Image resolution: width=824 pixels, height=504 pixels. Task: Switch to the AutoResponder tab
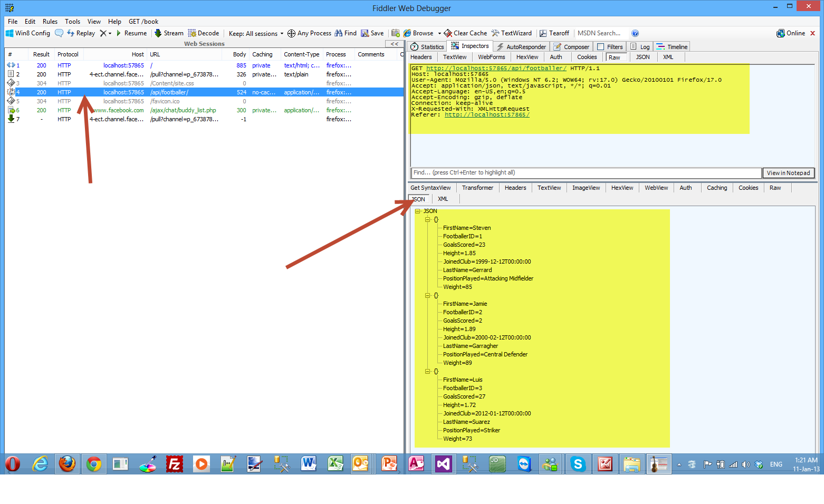[x=521, y=47]
